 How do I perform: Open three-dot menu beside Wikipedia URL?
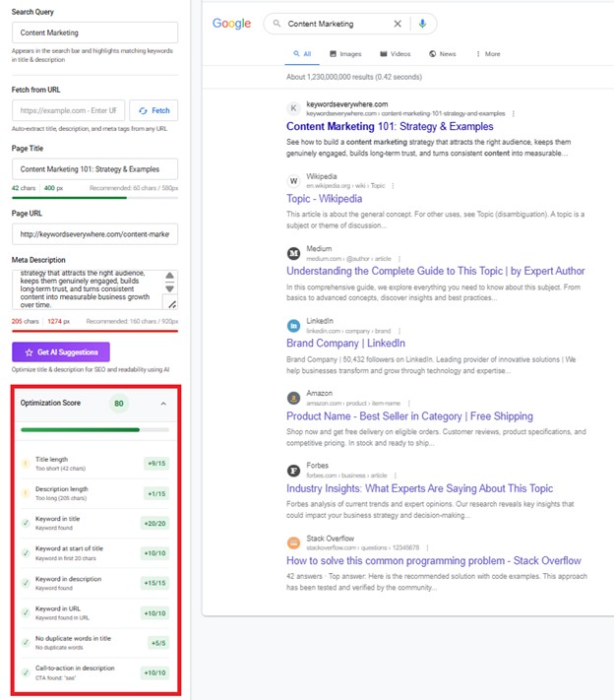point(393,186)
